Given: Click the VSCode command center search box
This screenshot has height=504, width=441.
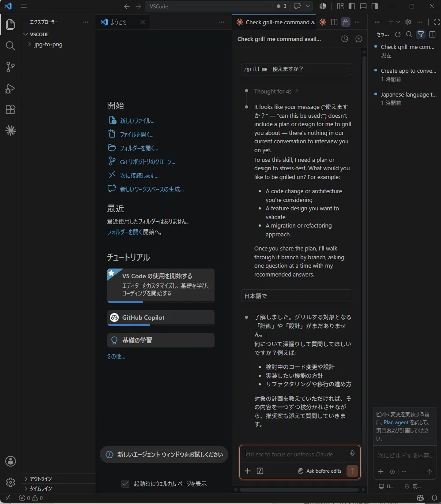Looking at the screenshot, I should pos(209,6).
